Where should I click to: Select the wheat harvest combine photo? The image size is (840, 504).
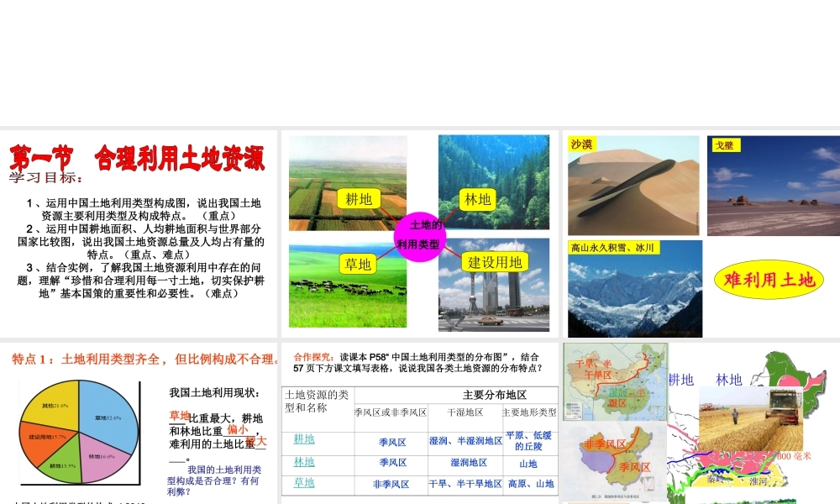pos(751,418)
